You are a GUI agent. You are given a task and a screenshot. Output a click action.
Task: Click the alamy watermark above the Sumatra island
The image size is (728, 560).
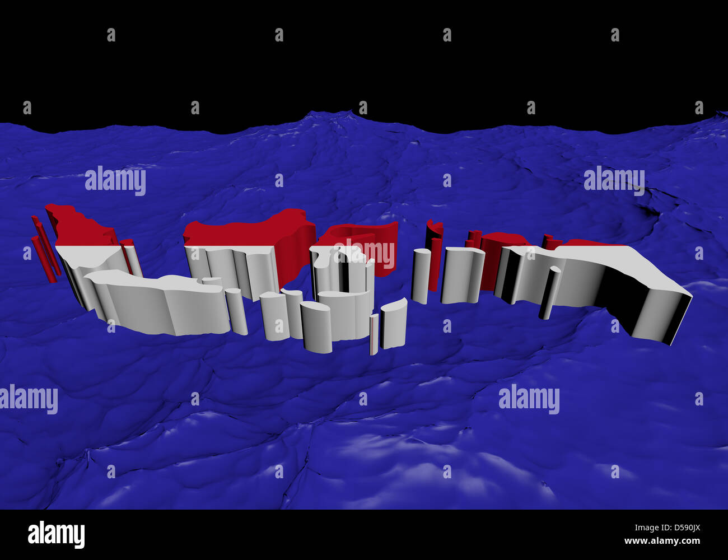[x=115, y=180]
